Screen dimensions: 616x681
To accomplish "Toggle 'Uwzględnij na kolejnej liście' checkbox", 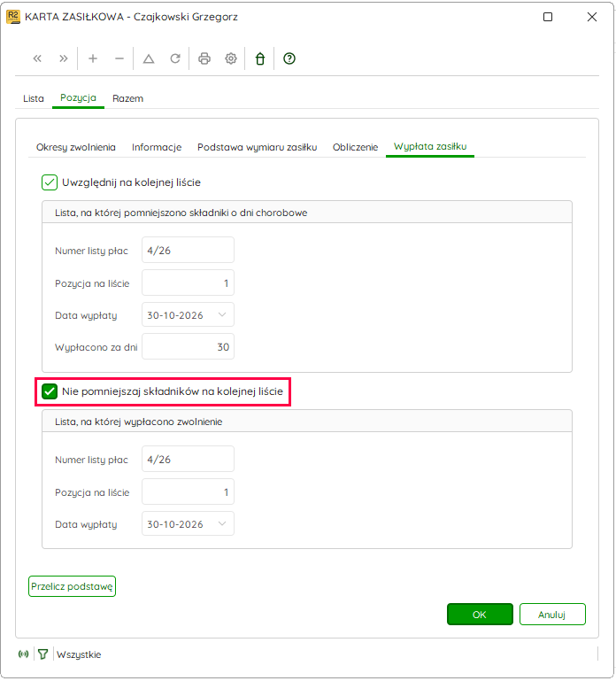I will (50, 182).
